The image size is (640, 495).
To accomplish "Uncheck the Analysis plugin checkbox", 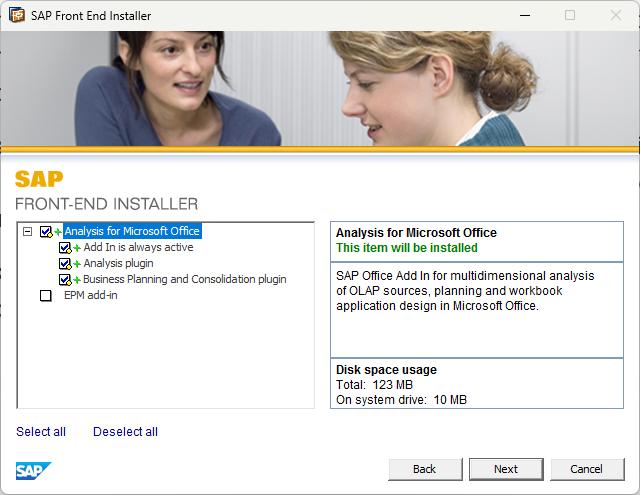I will (64, 264).
